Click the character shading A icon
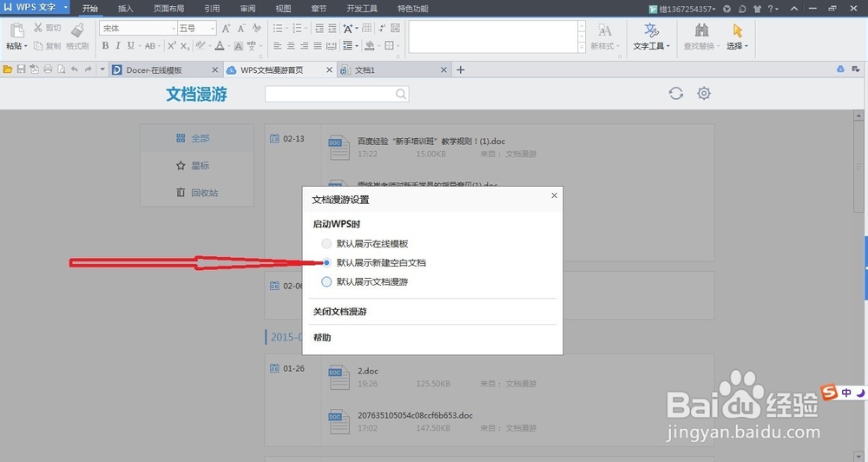This screenshot has width=868, height=462. point(238,46)
